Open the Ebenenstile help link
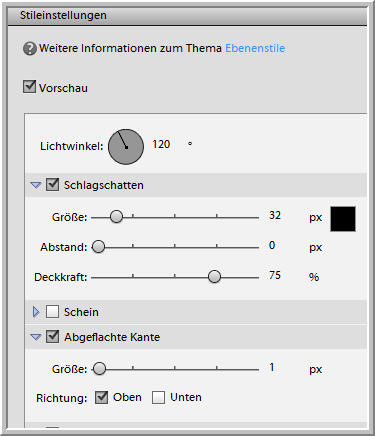 click(x=255, y=48)
